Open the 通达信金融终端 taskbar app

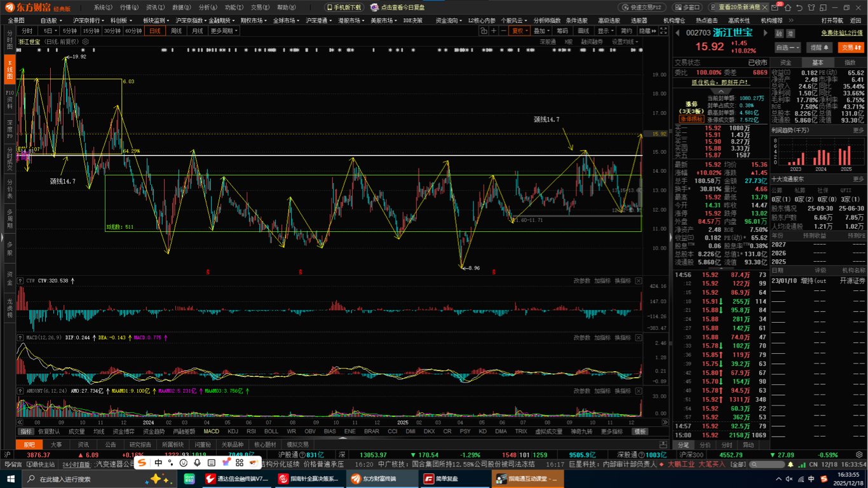pyautogui.click(x=236, y=478)
